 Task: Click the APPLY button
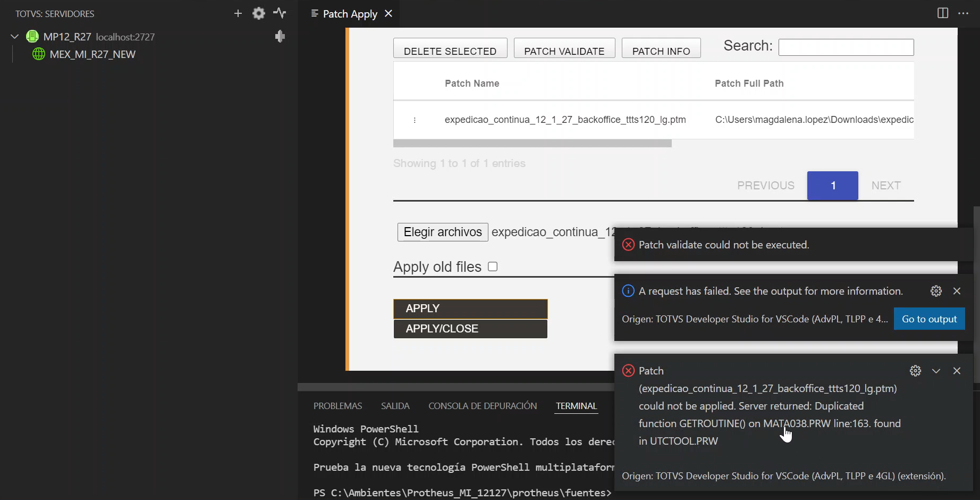pos(470,309)
